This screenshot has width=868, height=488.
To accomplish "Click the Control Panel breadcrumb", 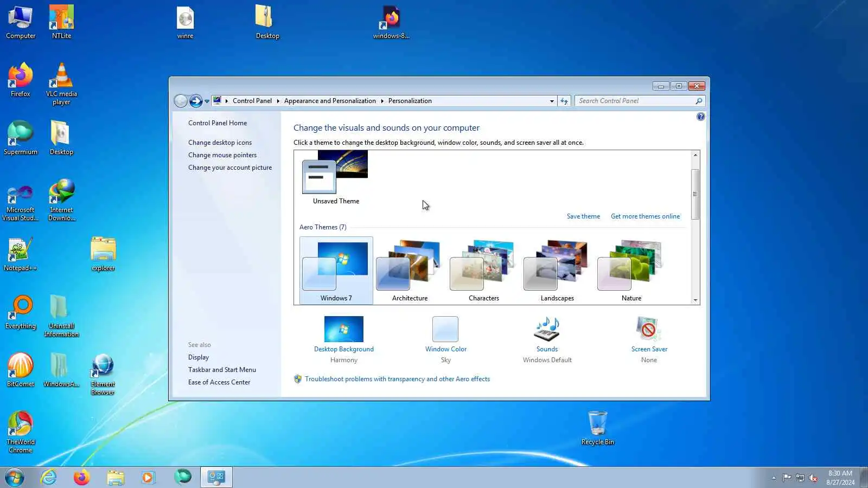I will coord(252,101).
